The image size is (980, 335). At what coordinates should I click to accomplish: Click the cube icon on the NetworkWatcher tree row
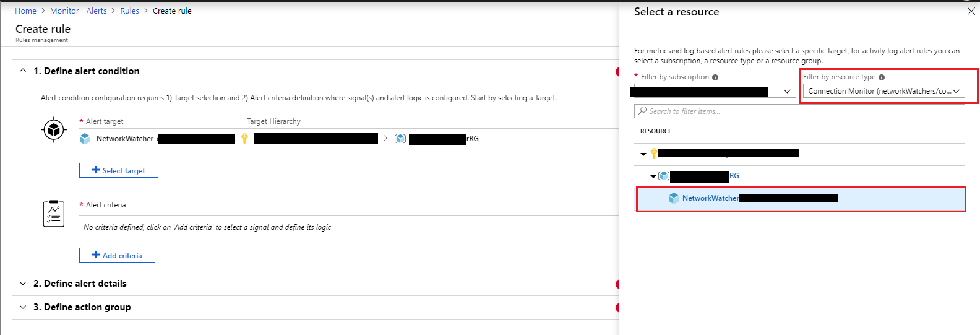coord(674,198)
